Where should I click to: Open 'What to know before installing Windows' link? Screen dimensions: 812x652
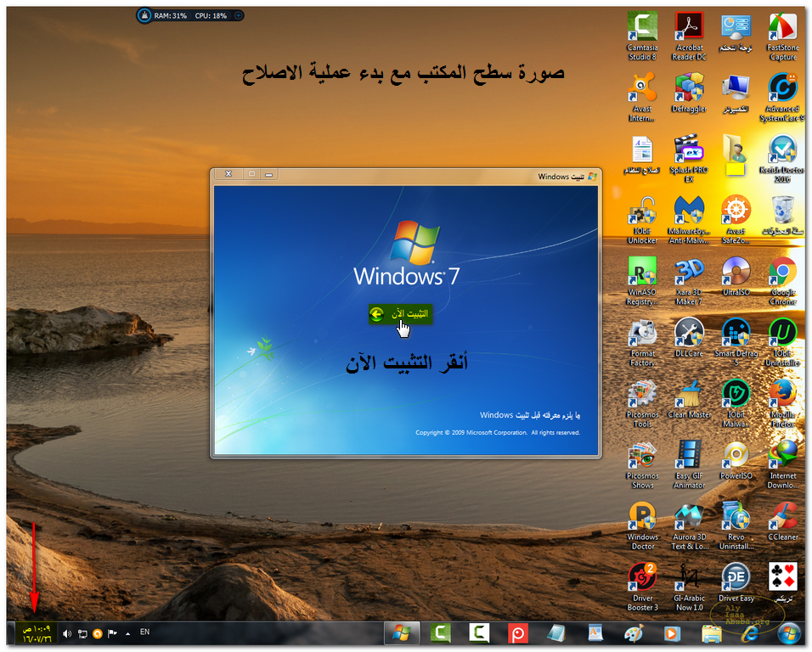point(529,415)
